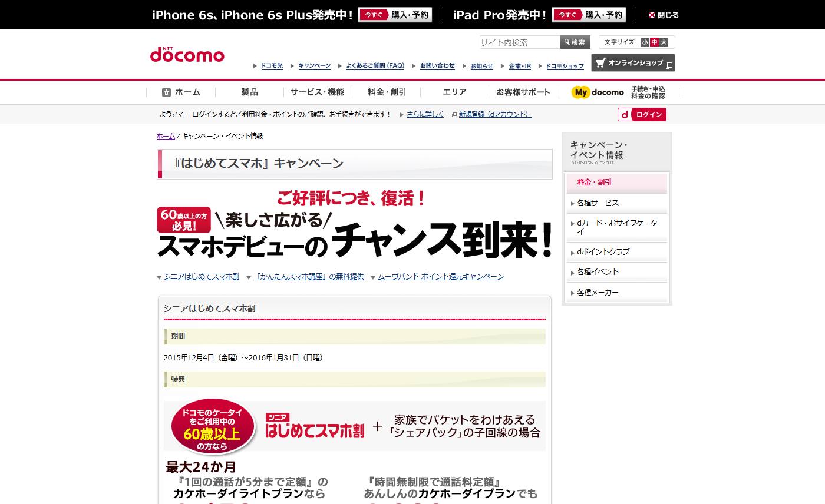Jump to 「かんたんスマホ講座」の無料提供 anchor
The image size is (825, 504).
(308, 276)
